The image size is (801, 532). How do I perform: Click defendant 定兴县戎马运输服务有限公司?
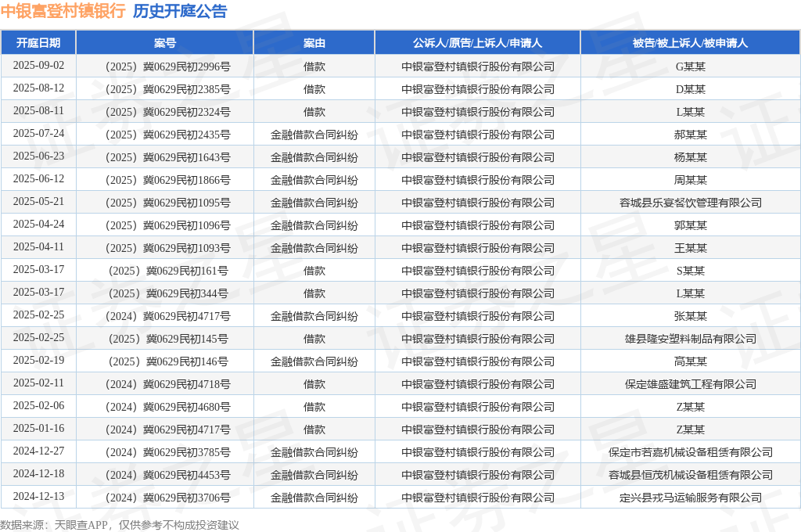pyautogui.click(x=690, y=498)
